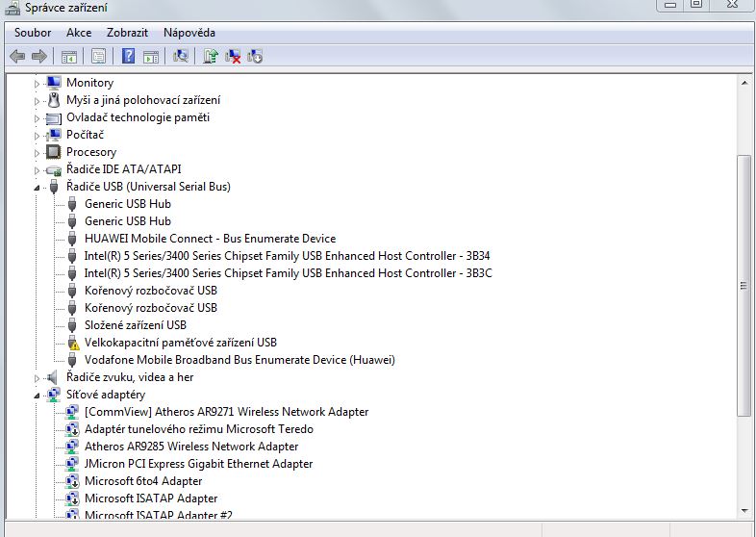Click the Řadiče IDE ATA/ATAPI icon
The image size is (756, 537).
(x=54, y=169)
